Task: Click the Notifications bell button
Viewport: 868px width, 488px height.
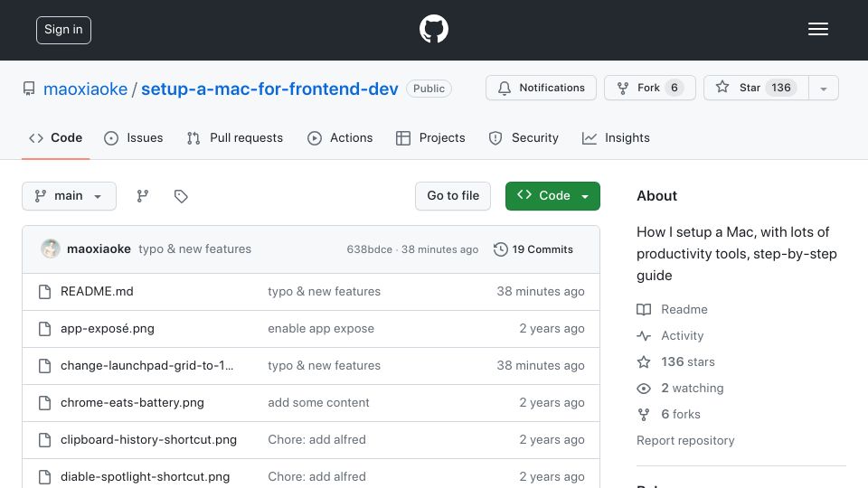Action: point(541,88)
